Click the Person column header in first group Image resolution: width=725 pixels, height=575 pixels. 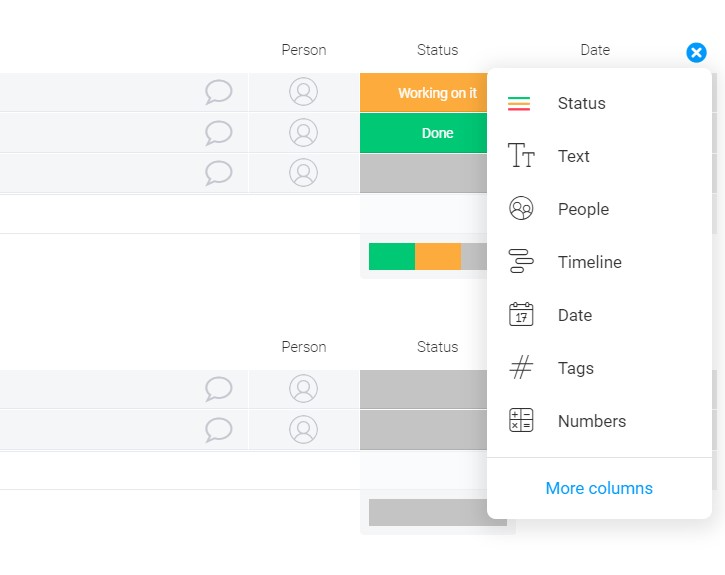pyautogui.click(x=304, y=50)
